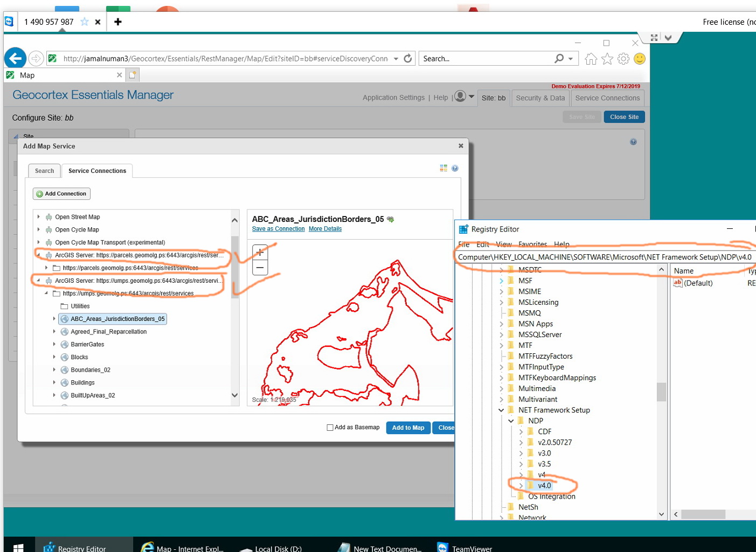Open the Help menu in Registry Editor
The height and width of the screenshot is (552, 756).
561,244
